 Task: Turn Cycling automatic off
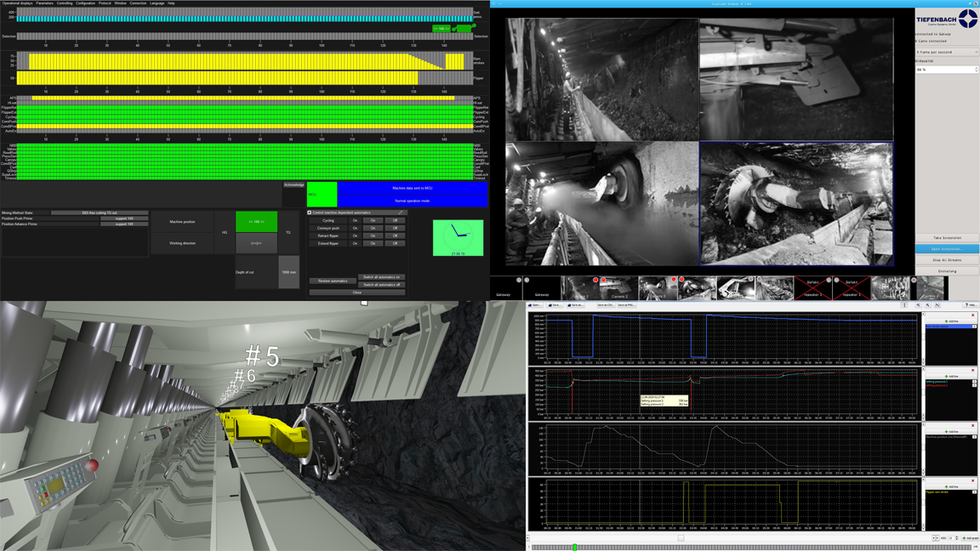(x=395, y=220)
